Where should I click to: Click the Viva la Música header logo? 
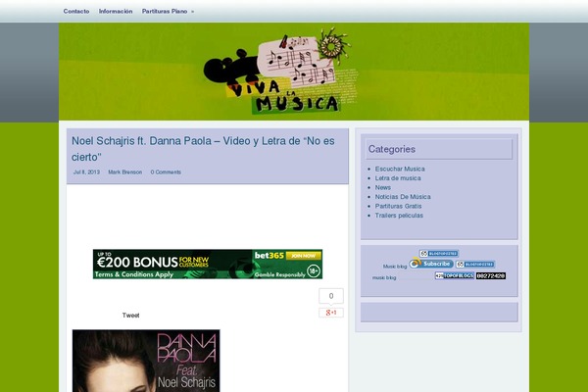tap(280, 71)
